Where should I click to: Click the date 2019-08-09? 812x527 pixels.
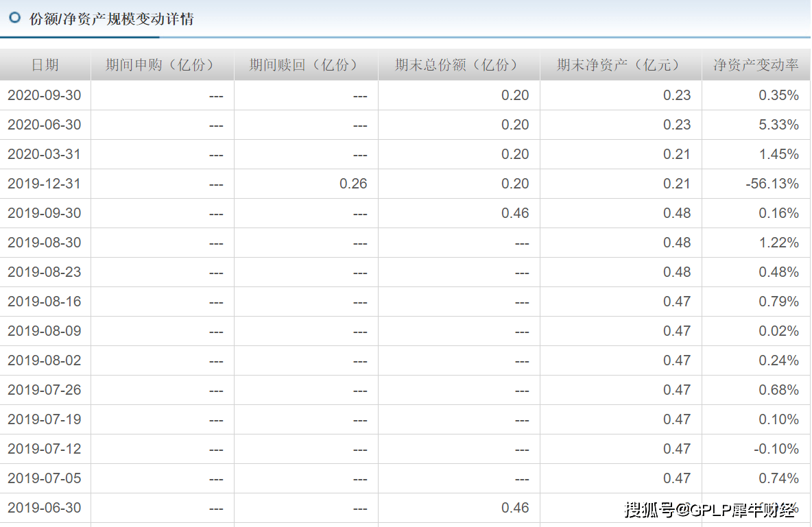[44, 331]
